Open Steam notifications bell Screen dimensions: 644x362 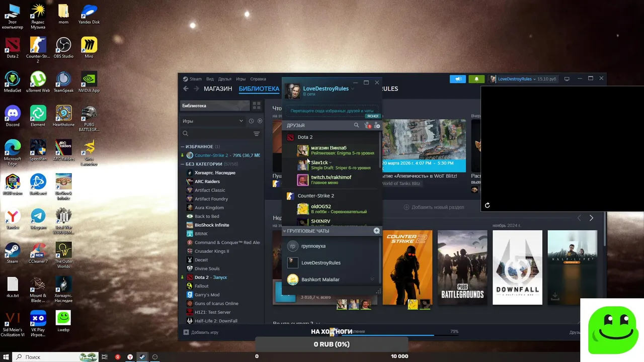pos(476,79)
